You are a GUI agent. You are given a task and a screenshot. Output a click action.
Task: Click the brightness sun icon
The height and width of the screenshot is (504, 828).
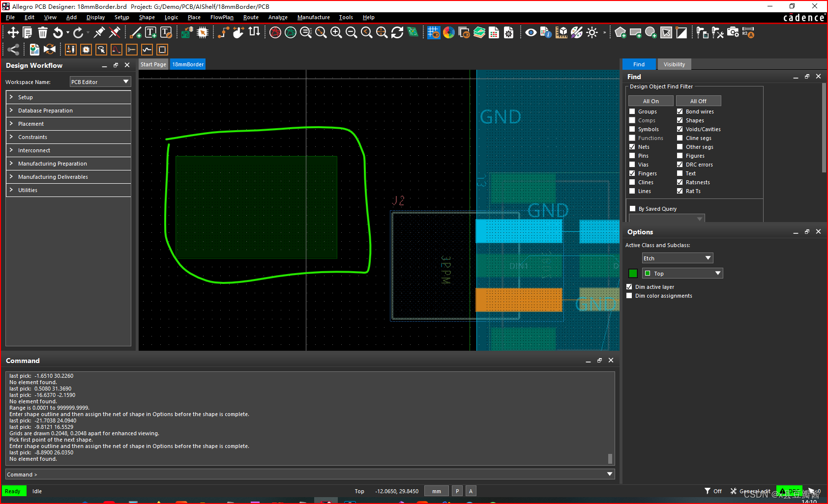pyautogui.click(x=592, y=32)
